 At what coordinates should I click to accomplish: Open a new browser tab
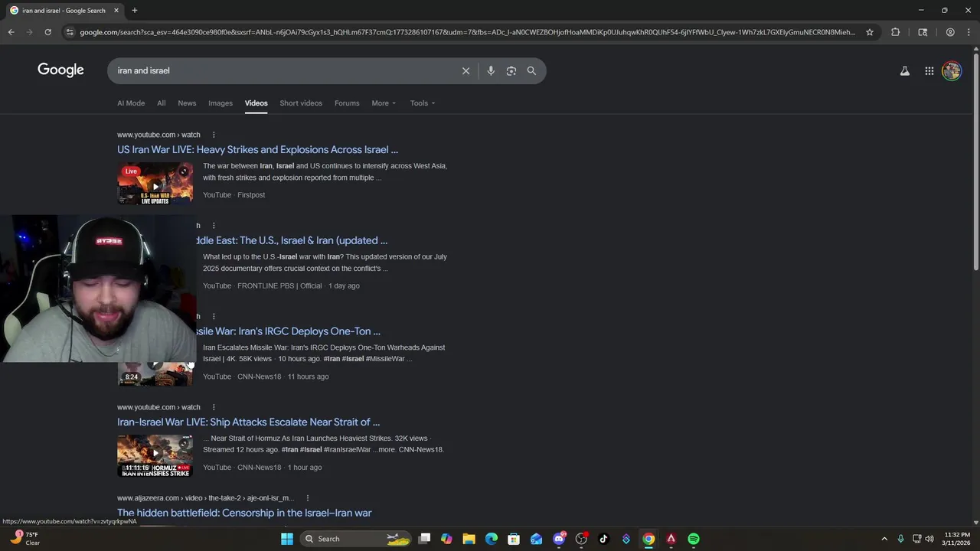pyautogui.click(x=134, y=10)
